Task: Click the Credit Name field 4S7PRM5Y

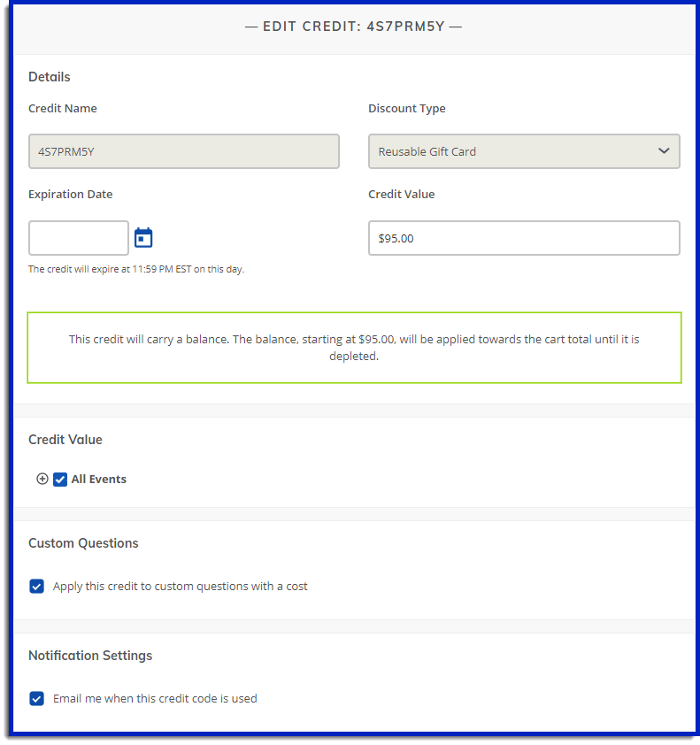Action: 184,151
